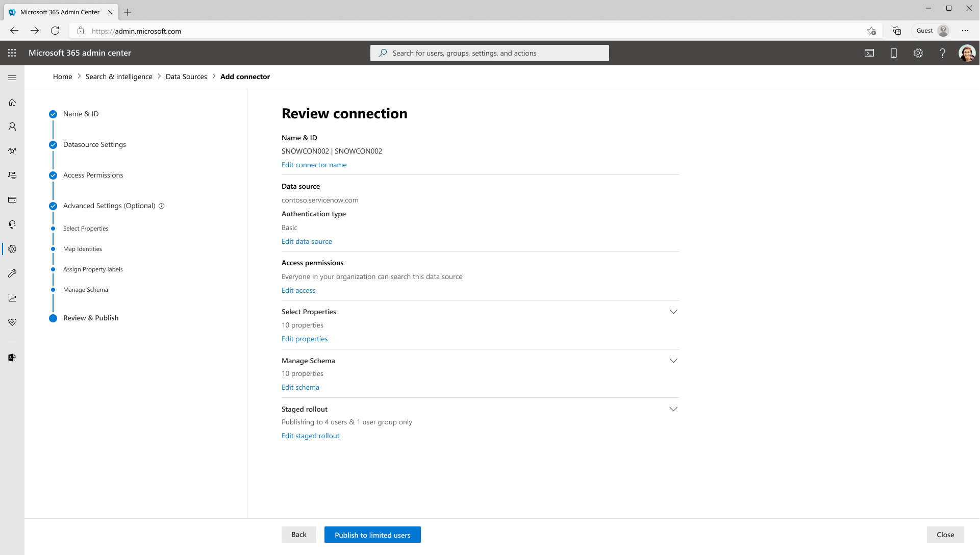The height and width of the screenshot is (555, 980).
Task: Click Edit connector name link
Action: click(314, 165)
